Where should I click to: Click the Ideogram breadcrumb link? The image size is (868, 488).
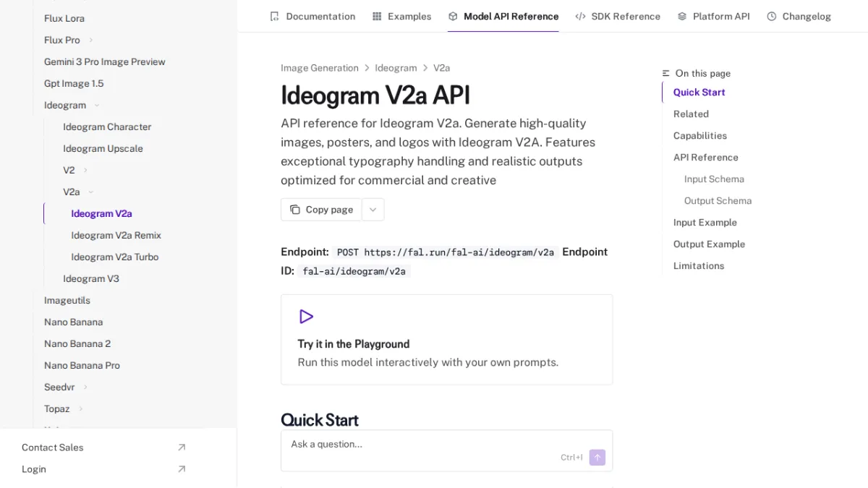(x=396, y=68)
